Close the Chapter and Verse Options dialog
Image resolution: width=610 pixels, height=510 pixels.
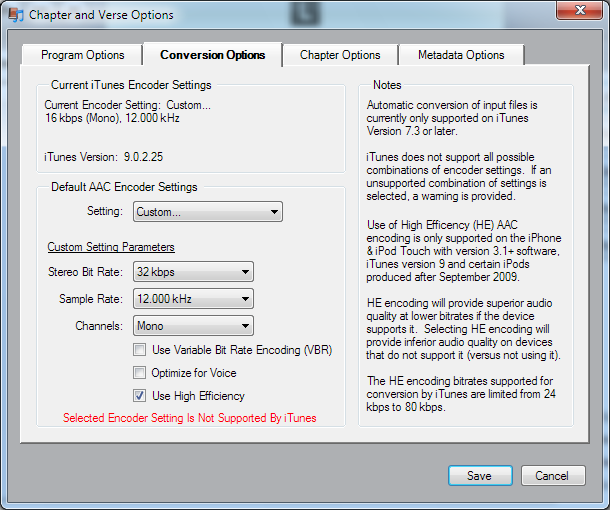point(580,10)
